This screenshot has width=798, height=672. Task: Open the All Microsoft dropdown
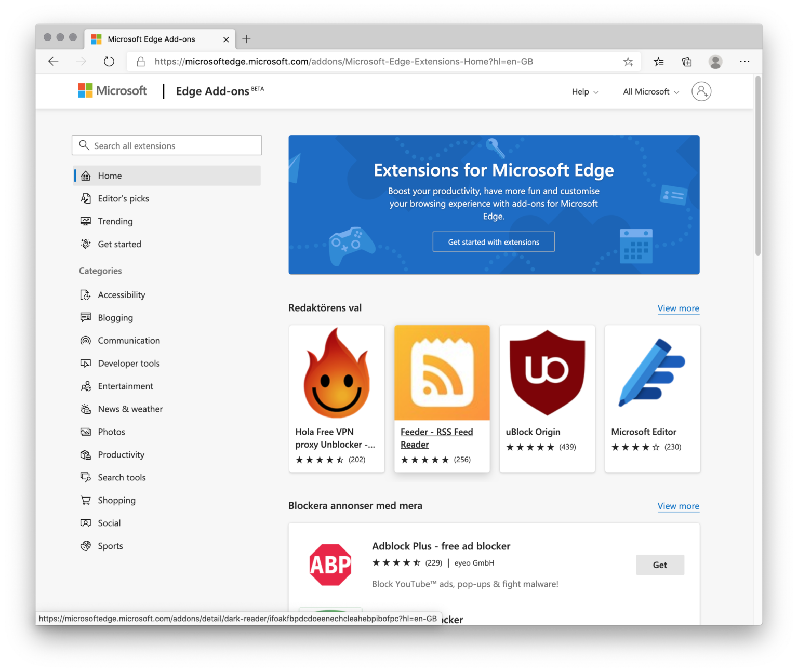pyautogui.click(x=649, y=91)
